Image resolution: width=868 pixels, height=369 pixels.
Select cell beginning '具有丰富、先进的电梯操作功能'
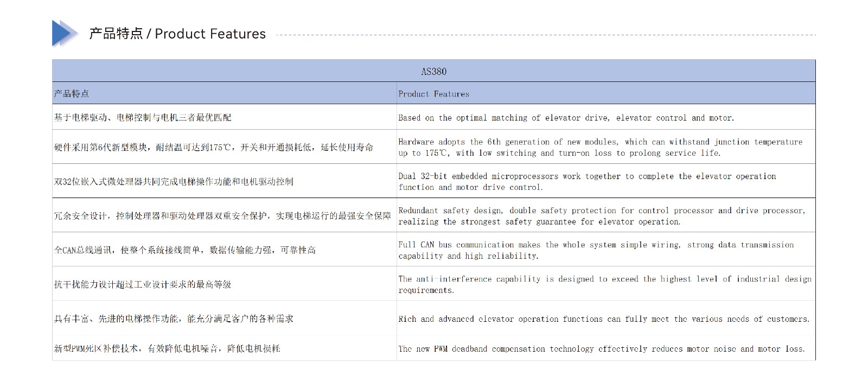pos(225,318)
